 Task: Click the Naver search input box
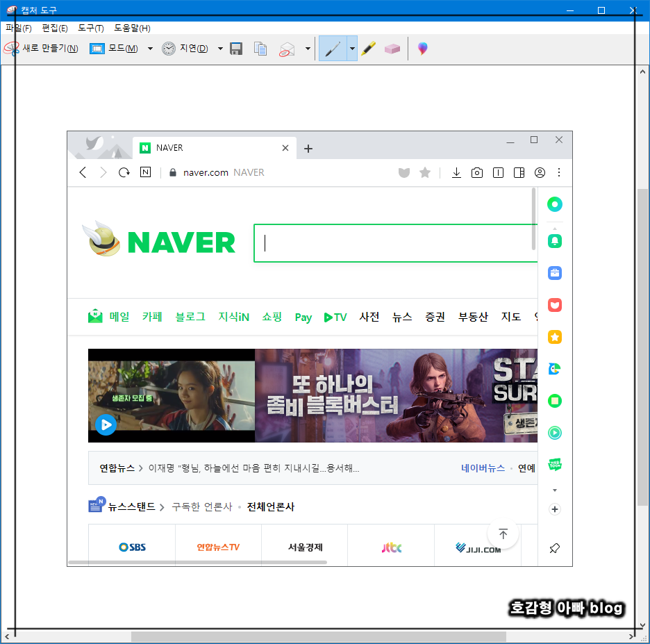[x=396, y=243]
